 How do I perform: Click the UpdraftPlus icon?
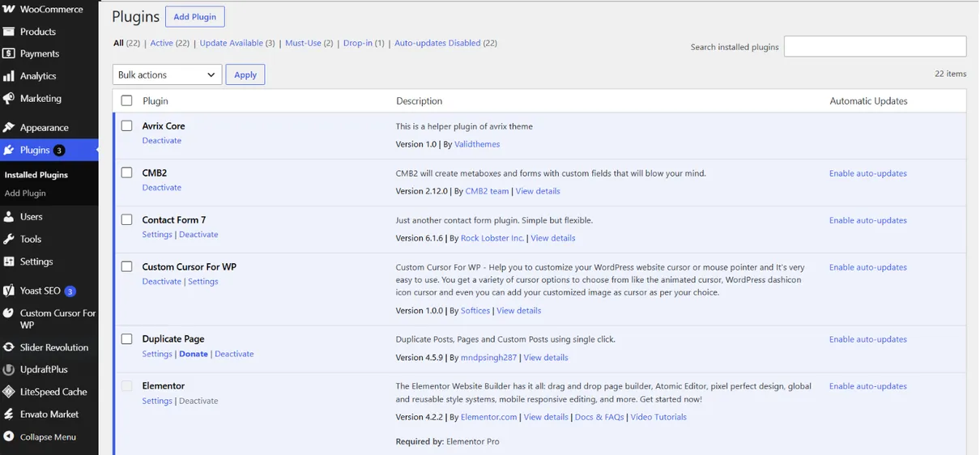coord(9,369)
